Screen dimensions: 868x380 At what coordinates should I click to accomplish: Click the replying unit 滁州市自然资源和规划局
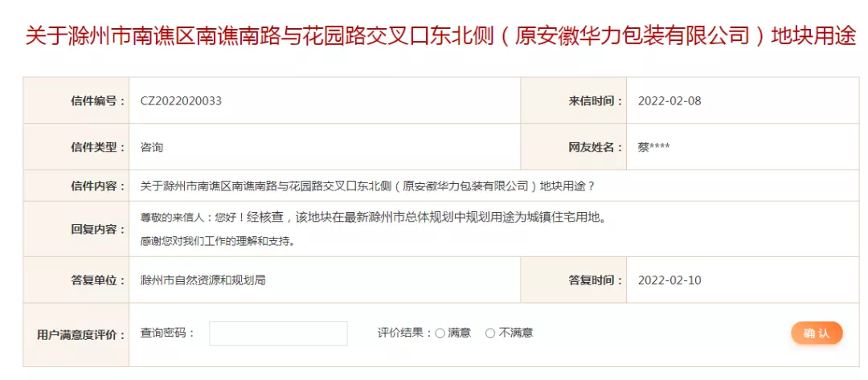[203, 280]
